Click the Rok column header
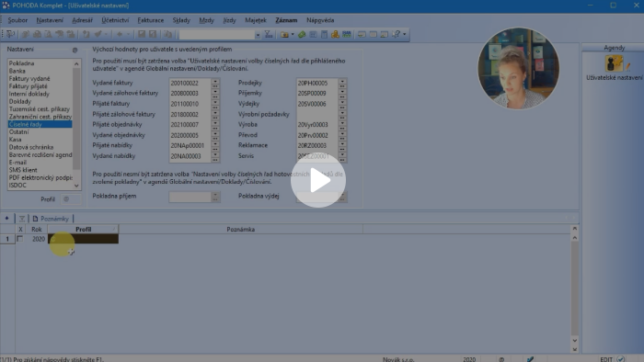The height and width of the screenshot is (362, 644). 37,229
